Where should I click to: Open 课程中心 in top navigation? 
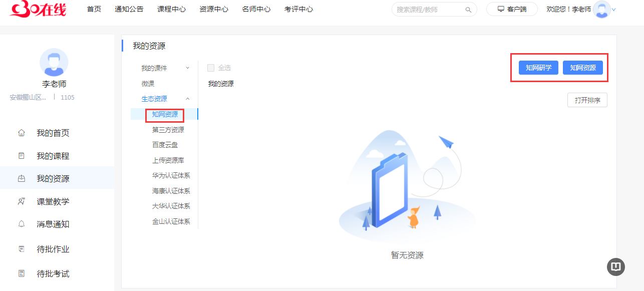[x=171, y=9]
